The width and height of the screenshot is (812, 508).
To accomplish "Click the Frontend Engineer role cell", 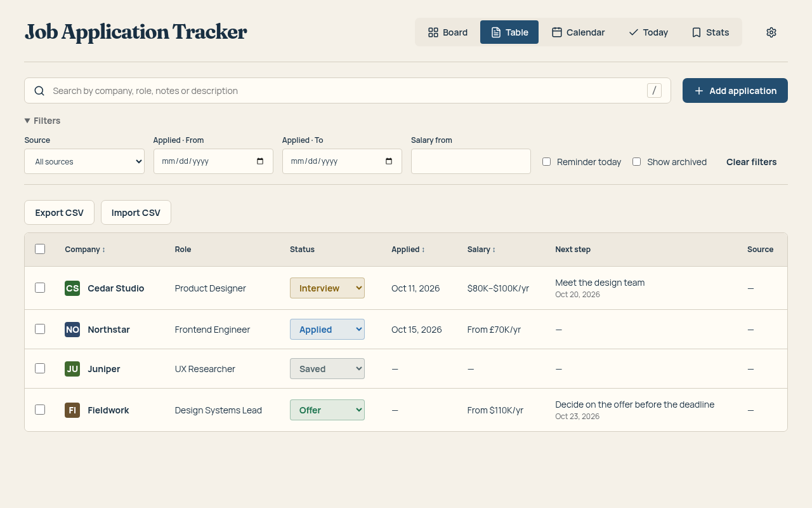I will click(x=213, y=330).
